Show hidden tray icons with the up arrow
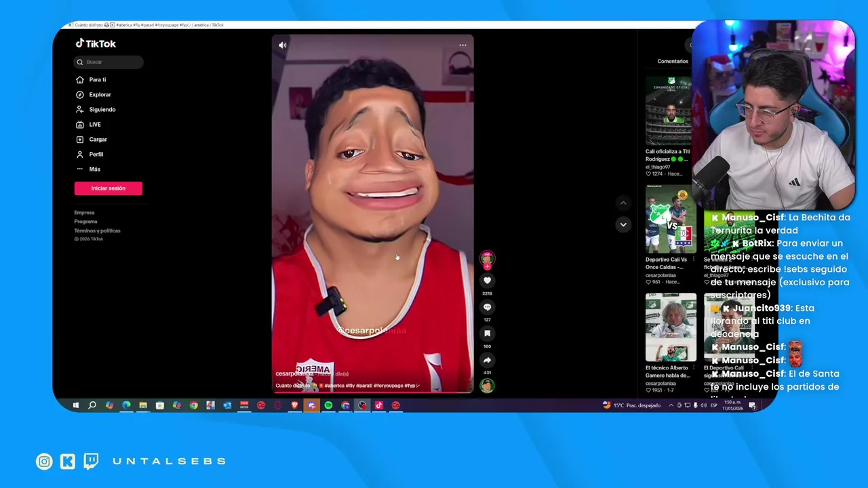 [x=671, y=405]
